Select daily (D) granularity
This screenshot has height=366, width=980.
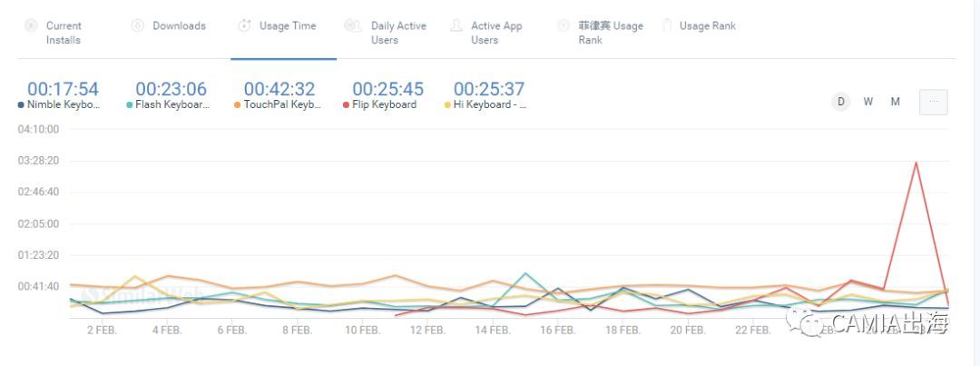click(841, 102)
